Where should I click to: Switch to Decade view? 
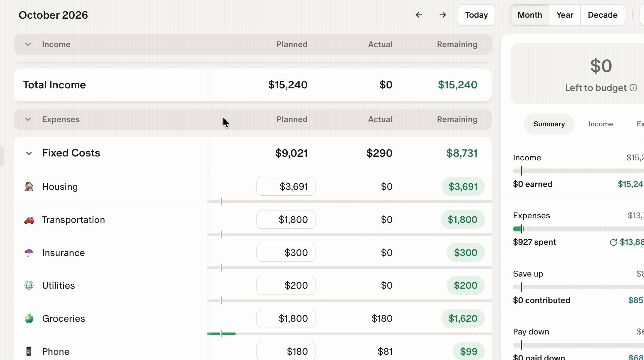pyautogui.click(x=602, y=15)
